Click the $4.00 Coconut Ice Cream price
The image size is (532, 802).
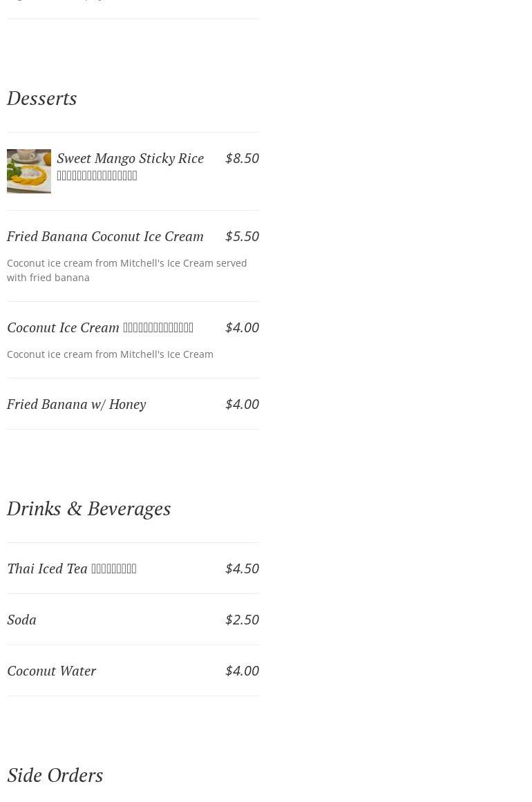[x=242, y=327]
